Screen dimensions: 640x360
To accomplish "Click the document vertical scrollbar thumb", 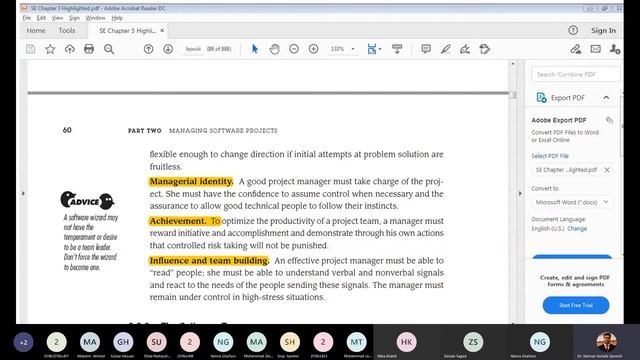I will 513,95.
